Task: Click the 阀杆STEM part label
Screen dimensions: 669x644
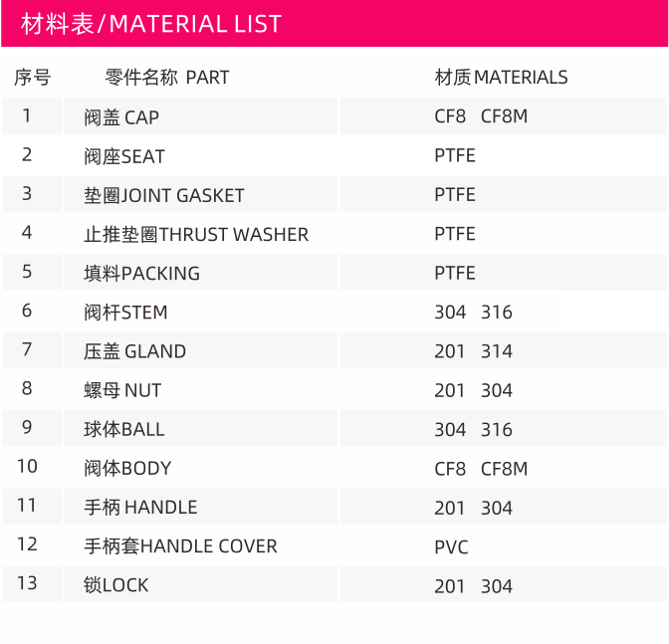Action: coord(125,313)
